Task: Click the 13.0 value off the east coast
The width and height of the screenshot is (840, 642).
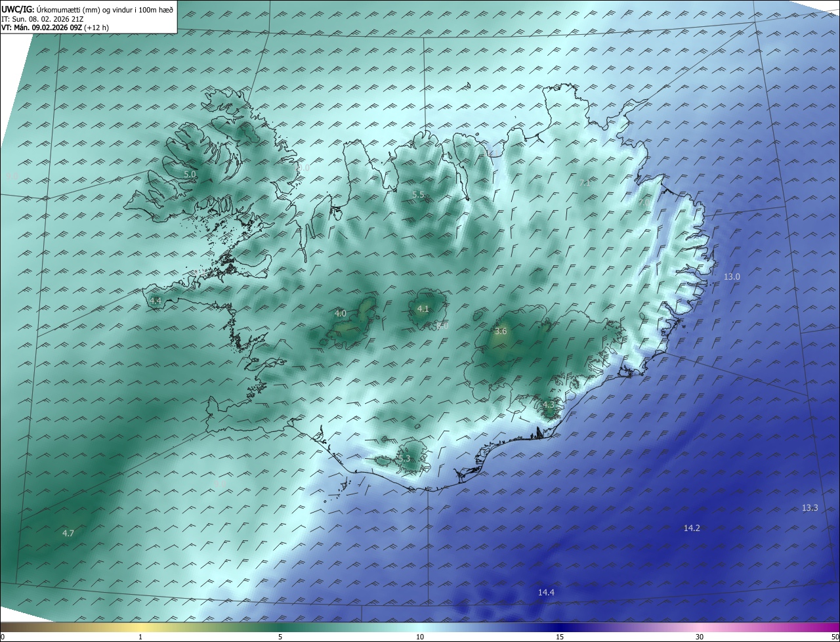Action: pyautogui.click(x=732, y=277)
